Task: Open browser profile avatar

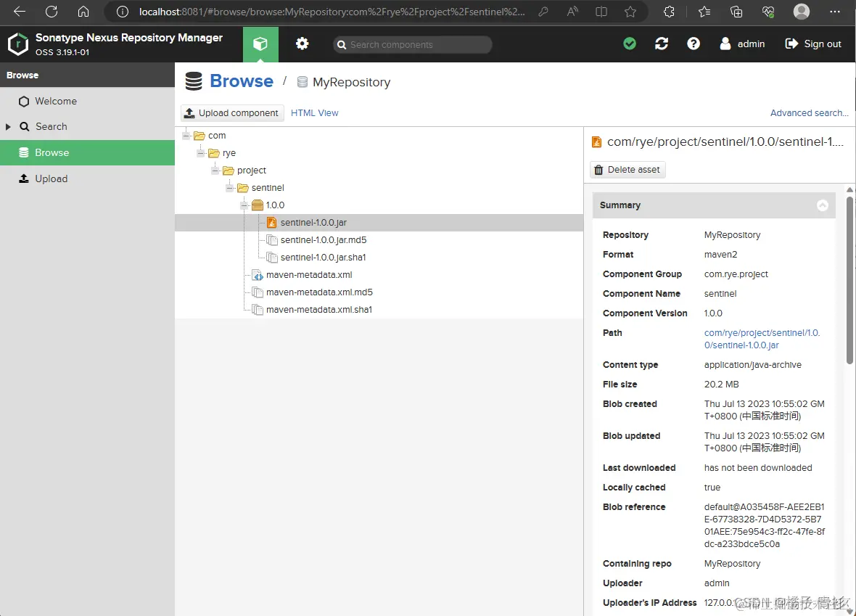Action: 802,12
